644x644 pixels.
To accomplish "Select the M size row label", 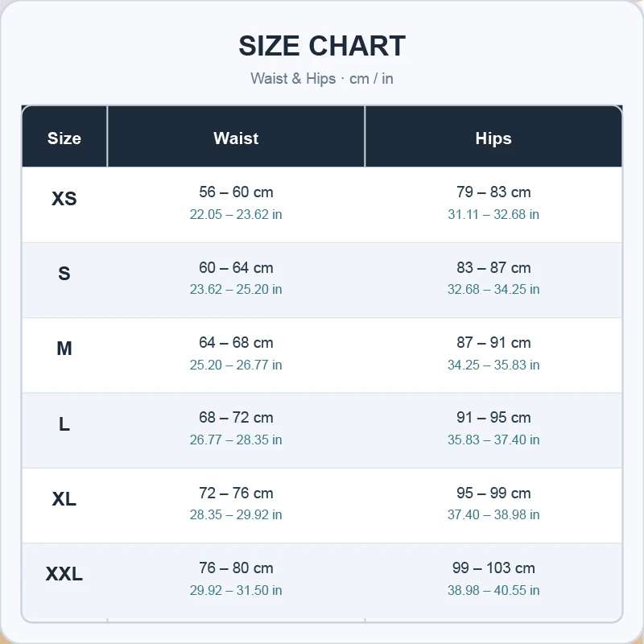I will 64,349.
